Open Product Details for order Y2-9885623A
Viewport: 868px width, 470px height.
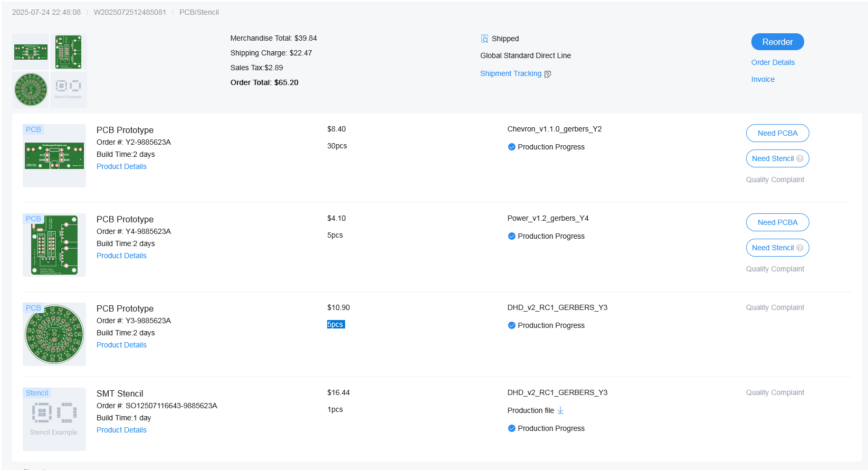click(121, 166)
